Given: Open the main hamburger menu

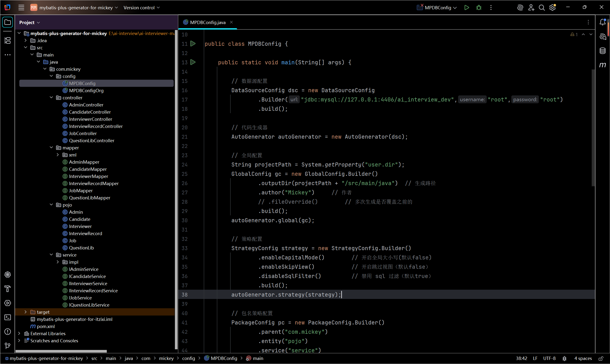Looking at the screenshot, I should point(21,8).
